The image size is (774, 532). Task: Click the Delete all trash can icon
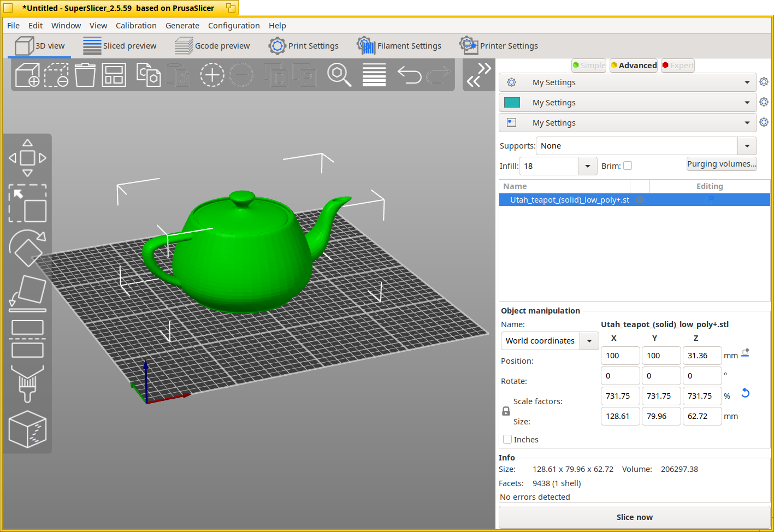tap(85, 75)
